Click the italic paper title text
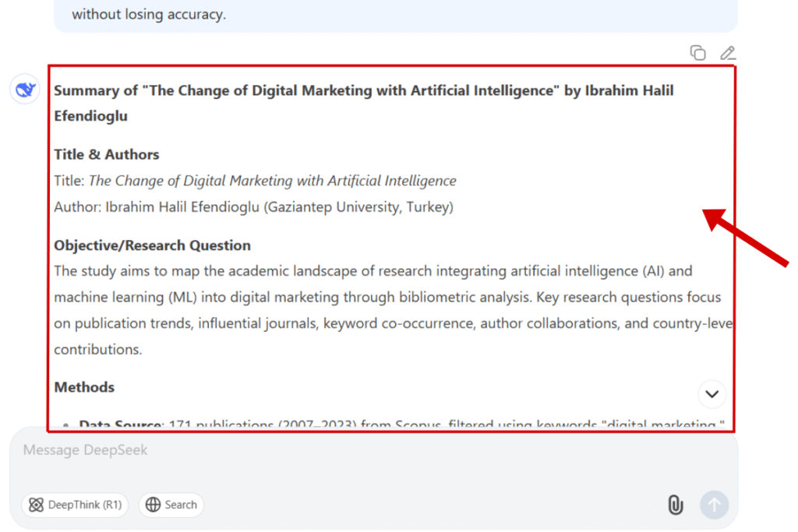 pos(272,181)
